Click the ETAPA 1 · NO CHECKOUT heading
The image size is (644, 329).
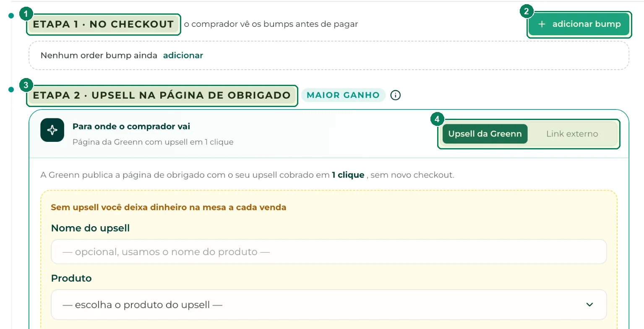click(104, 24)
